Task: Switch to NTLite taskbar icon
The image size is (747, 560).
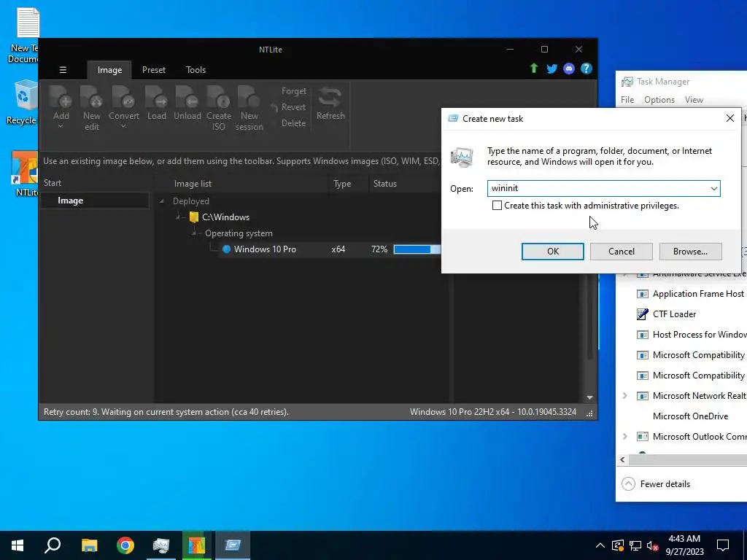Action: click(x=196, y=545)
